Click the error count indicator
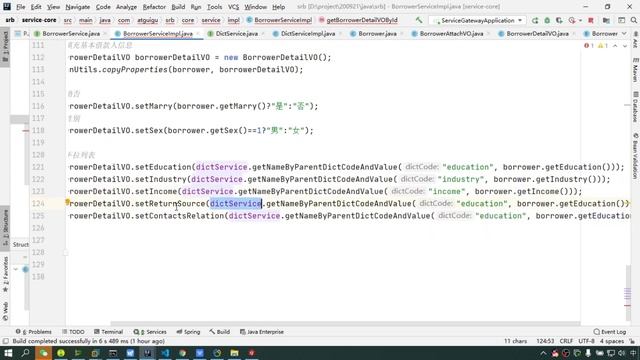Viewport: 640px width, 360px height. (x=589, y=46)
